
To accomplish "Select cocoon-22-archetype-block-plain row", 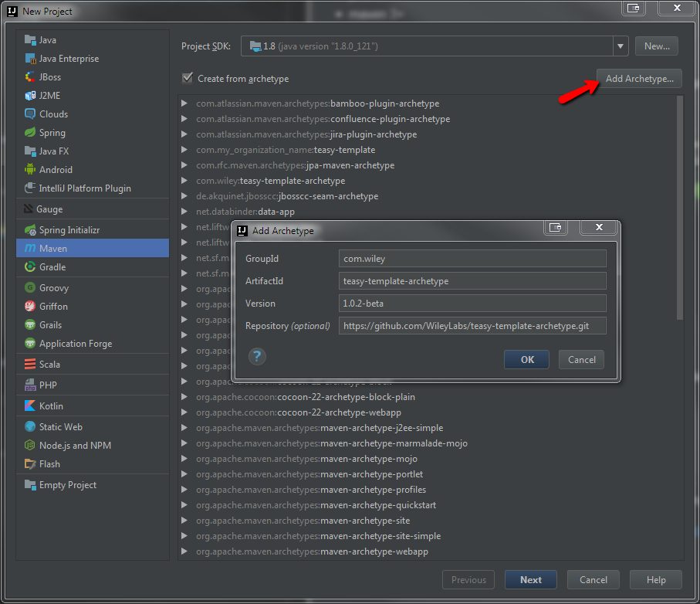I will 428,397.
